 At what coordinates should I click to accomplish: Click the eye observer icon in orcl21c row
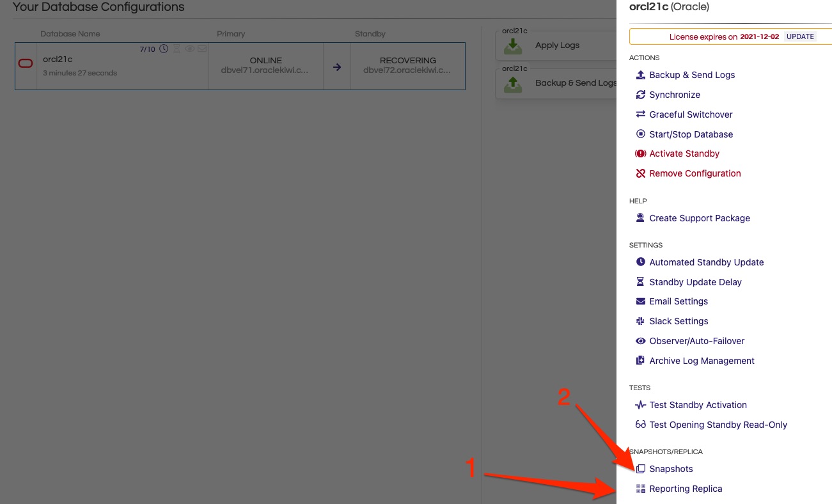coord(189,49)
